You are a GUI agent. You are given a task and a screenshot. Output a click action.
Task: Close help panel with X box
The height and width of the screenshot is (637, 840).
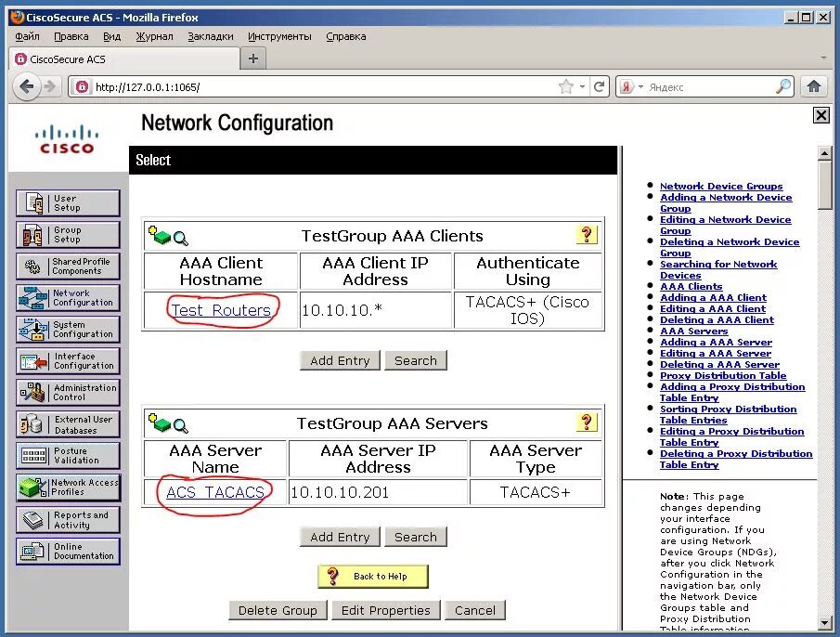click(x=821, y=115)
